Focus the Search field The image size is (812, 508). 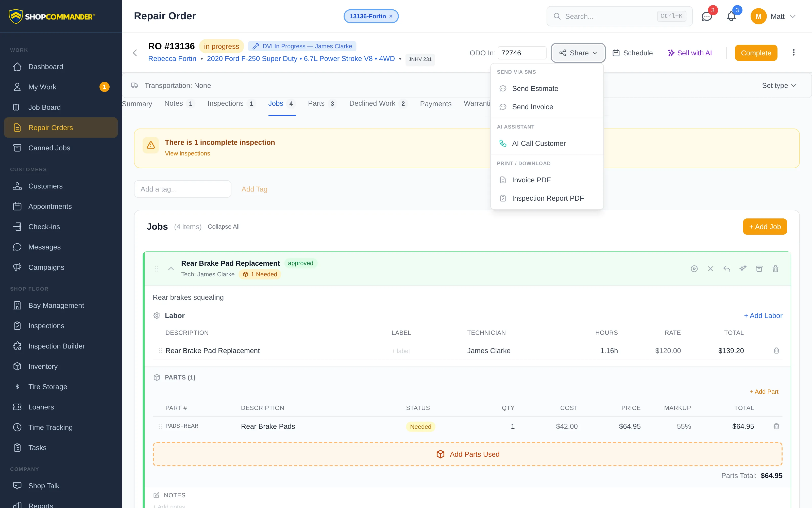619,16
